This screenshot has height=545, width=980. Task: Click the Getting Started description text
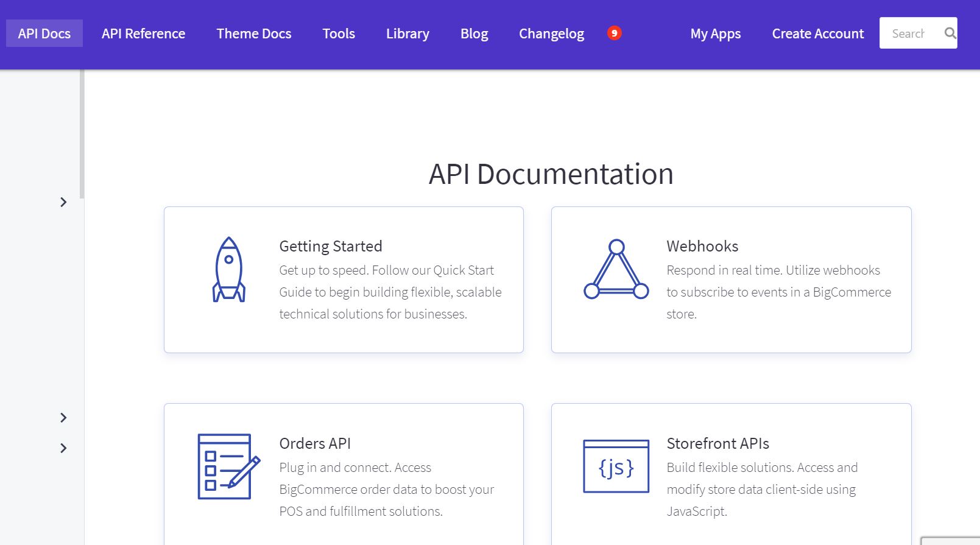point(390,292)
